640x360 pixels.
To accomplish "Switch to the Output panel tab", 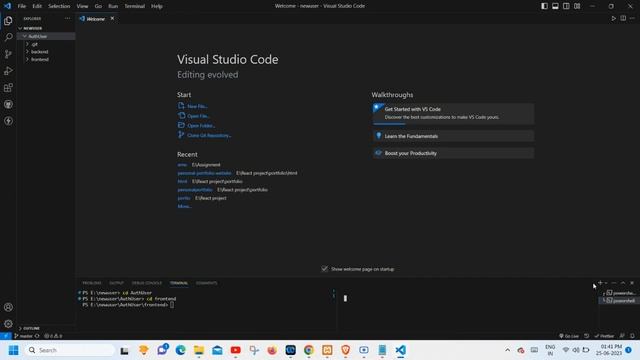I will pos(116,283).
